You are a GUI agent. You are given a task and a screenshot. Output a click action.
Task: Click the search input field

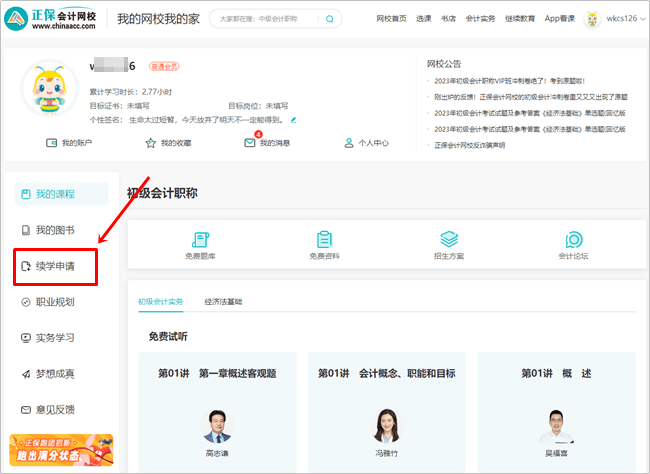pyautogui.click(x=265, y=19)
